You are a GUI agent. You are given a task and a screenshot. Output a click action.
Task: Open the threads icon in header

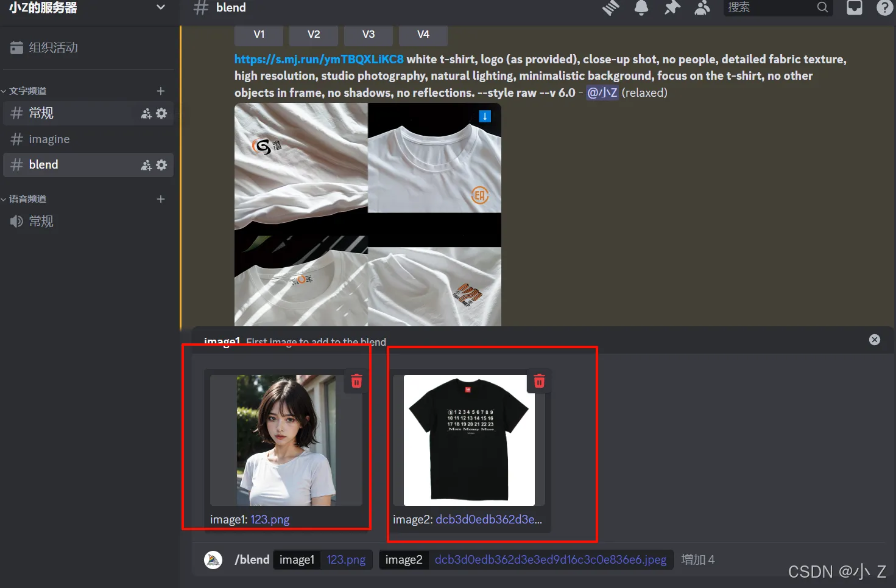tap(611, 7)
